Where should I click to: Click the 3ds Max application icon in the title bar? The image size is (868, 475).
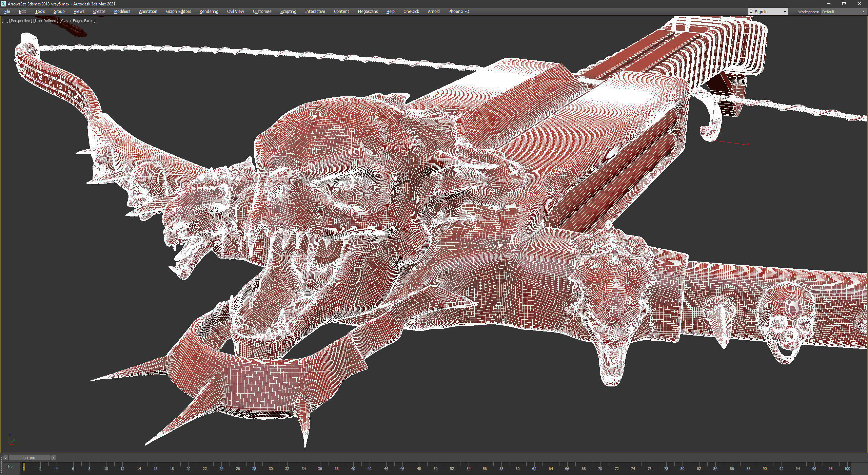click(x=3, y=4)
